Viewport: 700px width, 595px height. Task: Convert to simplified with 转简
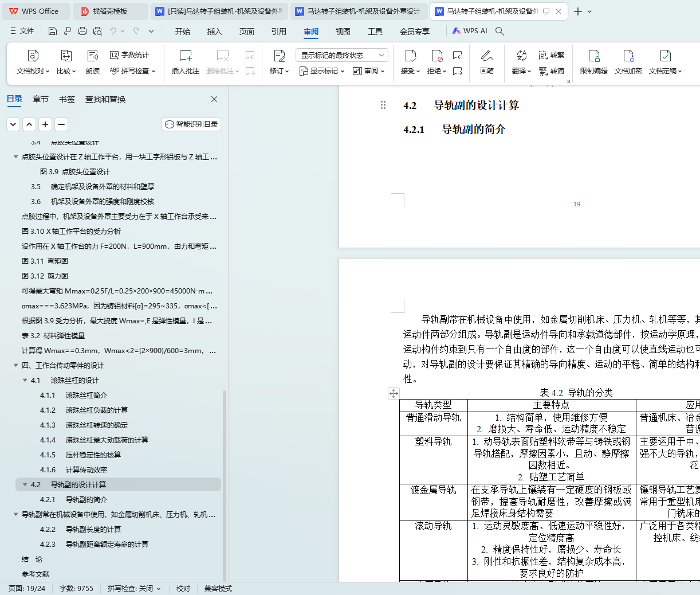552,71
